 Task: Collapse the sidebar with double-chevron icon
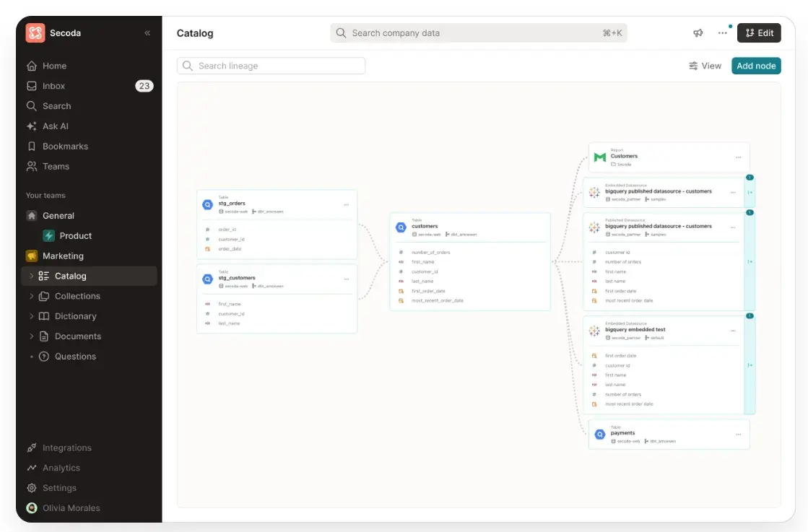(147, 33)
